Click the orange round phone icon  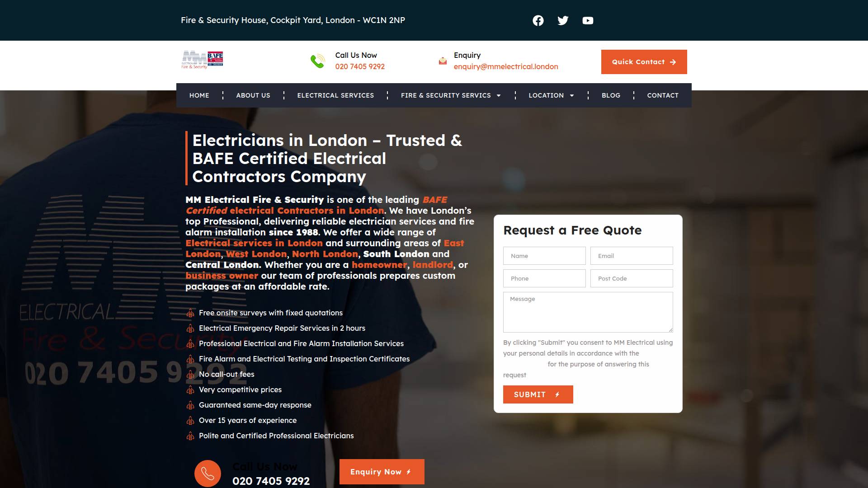tap(208, 473)
